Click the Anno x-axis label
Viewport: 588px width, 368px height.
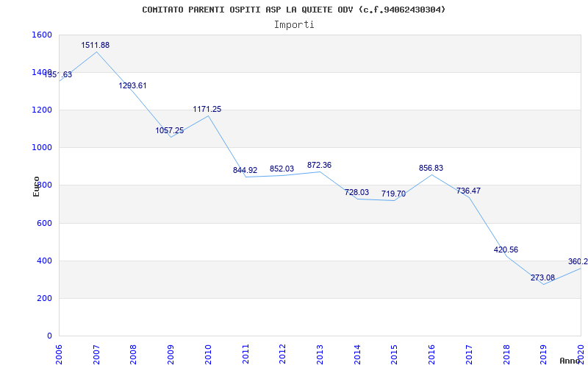pos(569,361)
